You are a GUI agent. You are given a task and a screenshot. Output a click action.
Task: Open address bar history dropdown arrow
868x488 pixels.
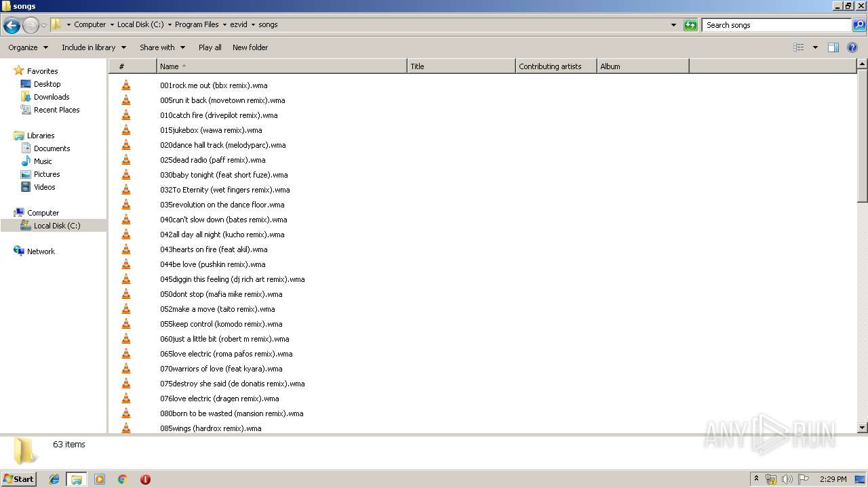(673, 25)
